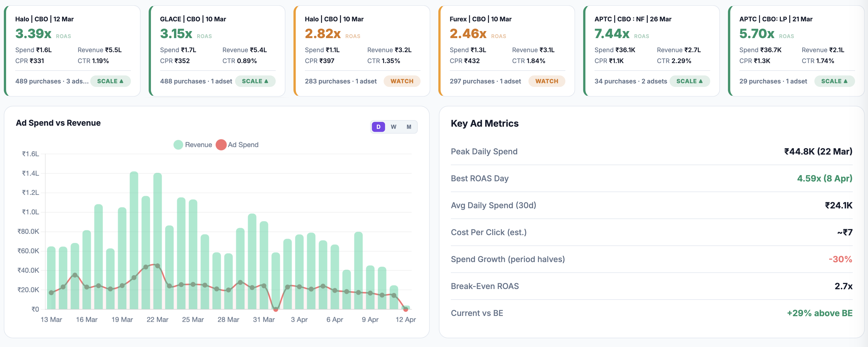This screenshot has height=347, width=868.
Task: Click the 3.15x ROAS value
Action: coord(176,34)
